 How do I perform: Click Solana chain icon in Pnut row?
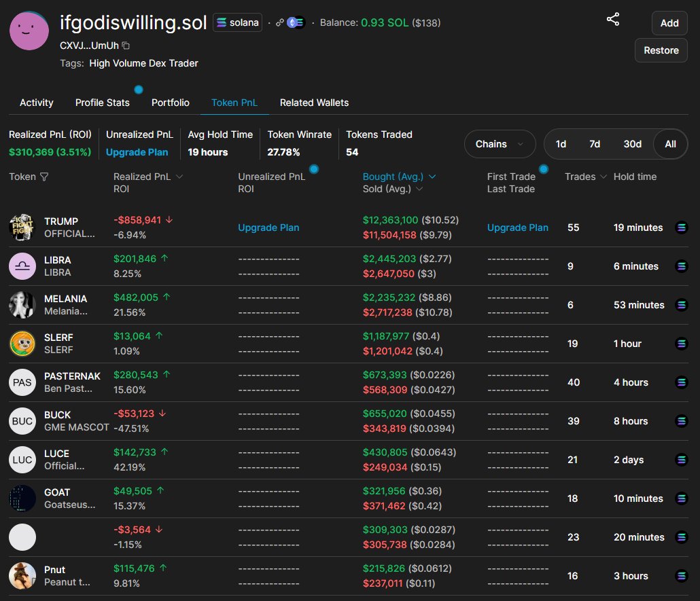pos(681,576)
